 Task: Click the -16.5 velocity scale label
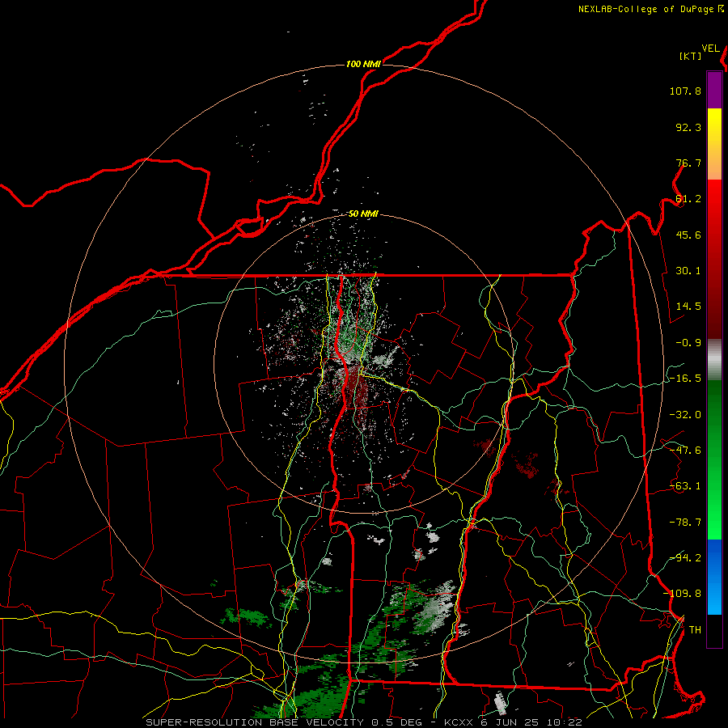pos(685,379)
